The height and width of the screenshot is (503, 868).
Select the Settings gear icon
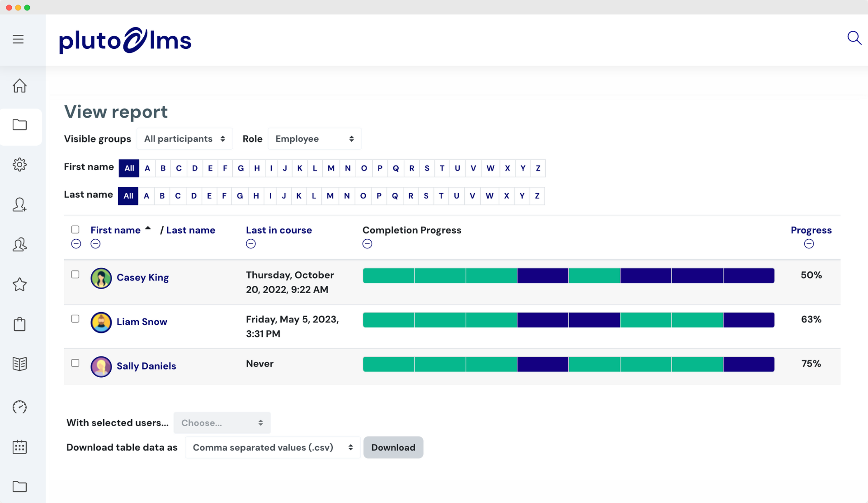click(x=19, y=165)
